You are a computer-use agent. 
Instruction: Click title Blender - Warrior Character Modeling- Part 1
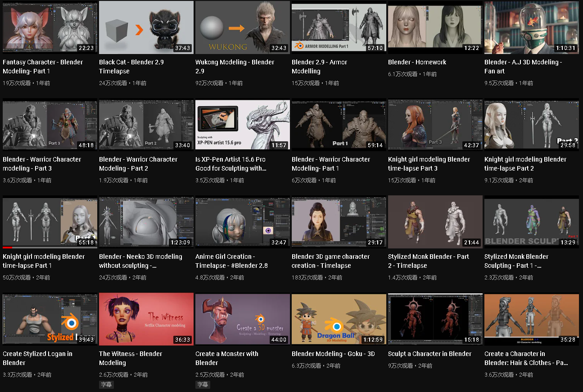(x=331, y=164)
